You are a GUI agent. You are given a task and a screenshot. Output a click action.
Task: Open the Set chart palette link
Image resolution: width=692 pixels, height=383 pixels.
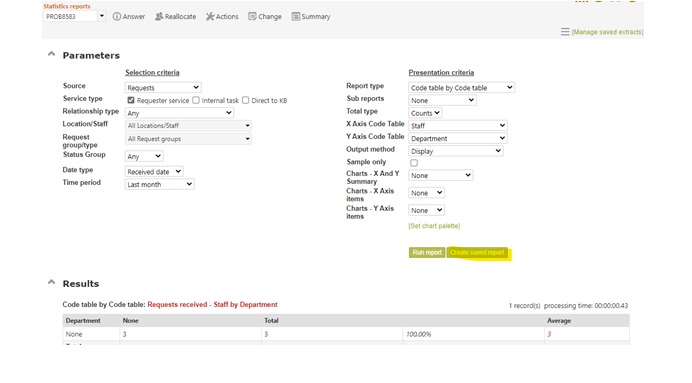click(434, 226)
